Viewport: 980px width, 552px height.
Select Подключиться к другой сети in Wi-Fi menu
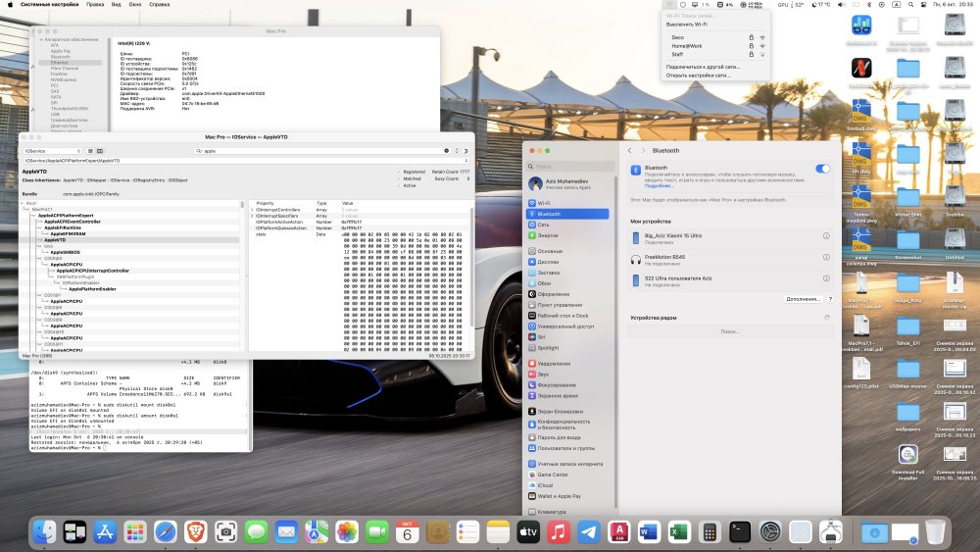tap(715, 67)
